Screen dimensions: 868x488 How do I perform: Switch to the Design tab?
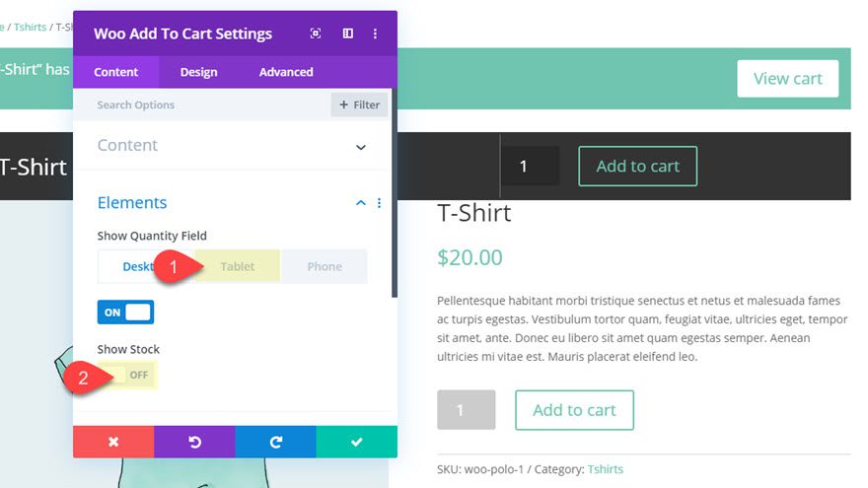pyautogui.click(x=198, y=72)
